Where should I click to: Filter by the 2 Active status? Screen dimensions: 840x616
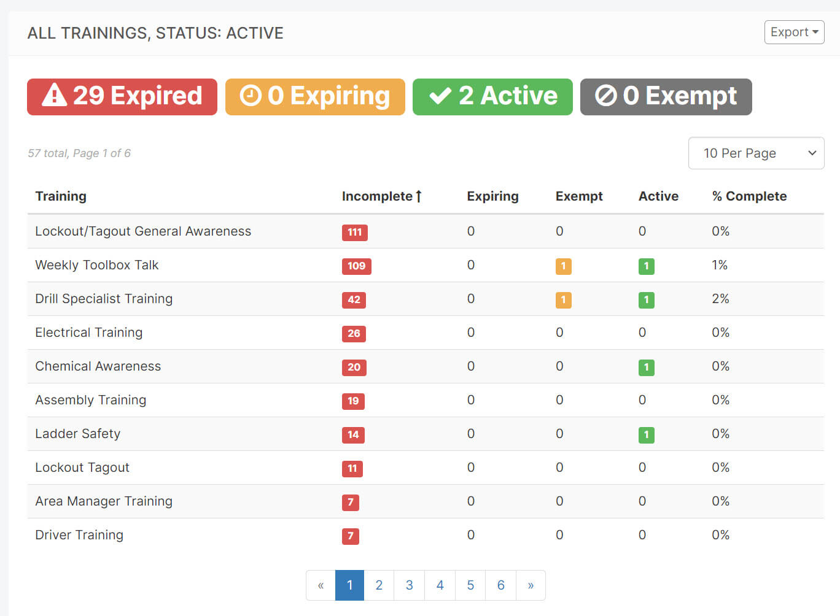point(492,96)
